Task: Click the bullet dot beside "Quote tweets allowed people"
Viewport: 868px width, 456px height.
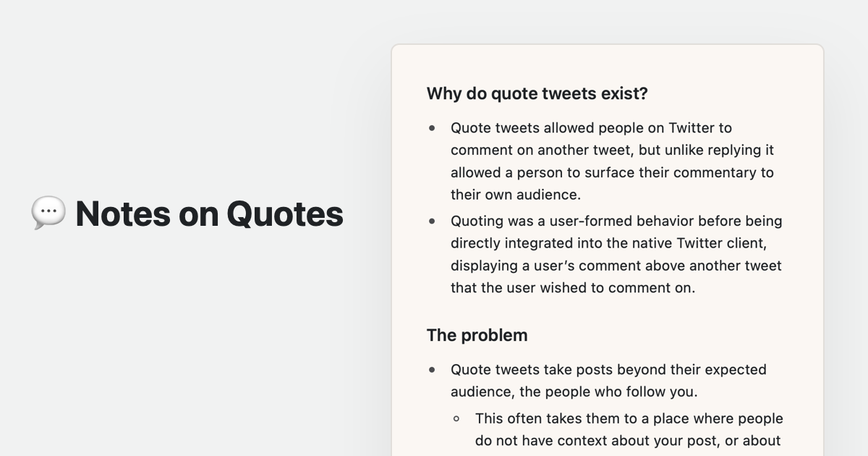Action: tap(433, 128)
